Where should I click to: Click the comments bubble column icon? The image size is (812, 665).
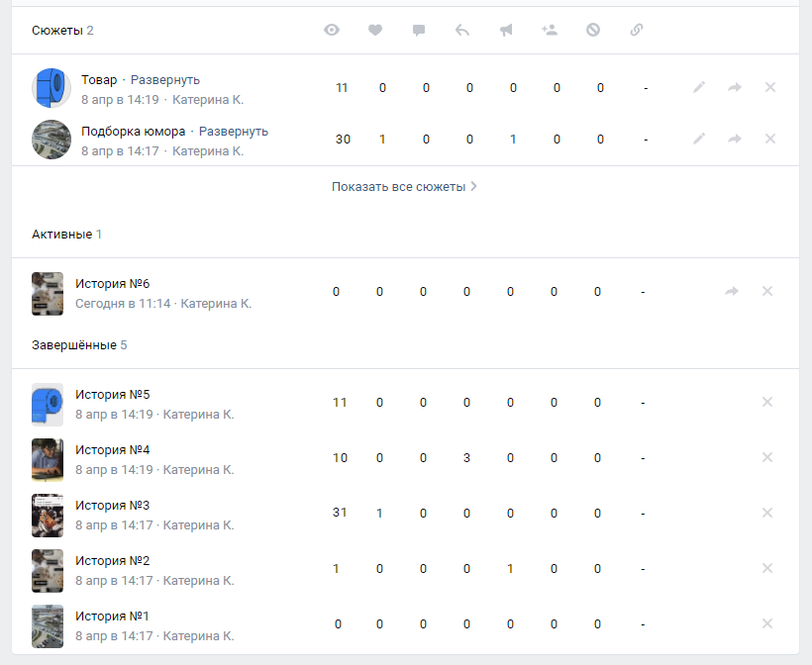[419, 30]
